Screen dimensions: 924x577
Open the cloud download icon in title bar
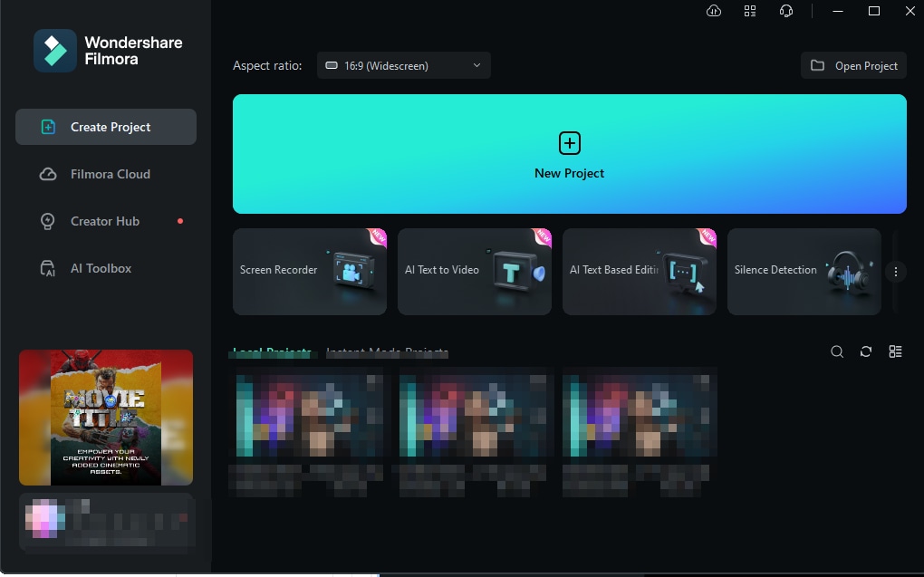click(714, 11)
